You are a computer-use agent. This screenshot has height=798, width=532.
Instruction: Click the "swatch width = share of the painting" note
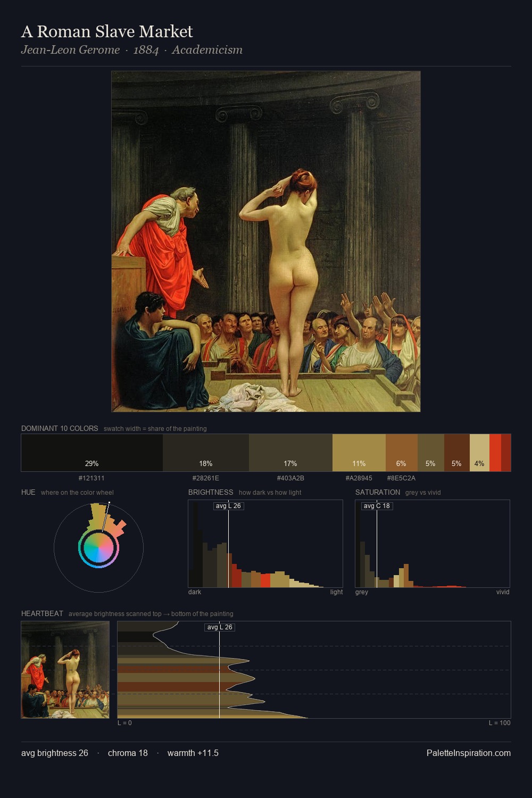coord(155,429)
